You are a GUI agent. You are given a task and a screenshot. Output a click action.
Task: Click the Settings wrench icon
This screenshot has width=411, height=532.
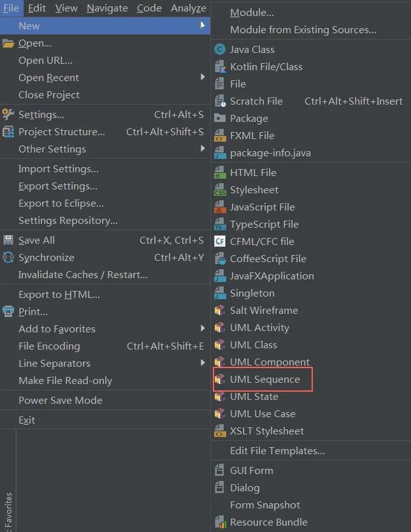tap(8, 114)
